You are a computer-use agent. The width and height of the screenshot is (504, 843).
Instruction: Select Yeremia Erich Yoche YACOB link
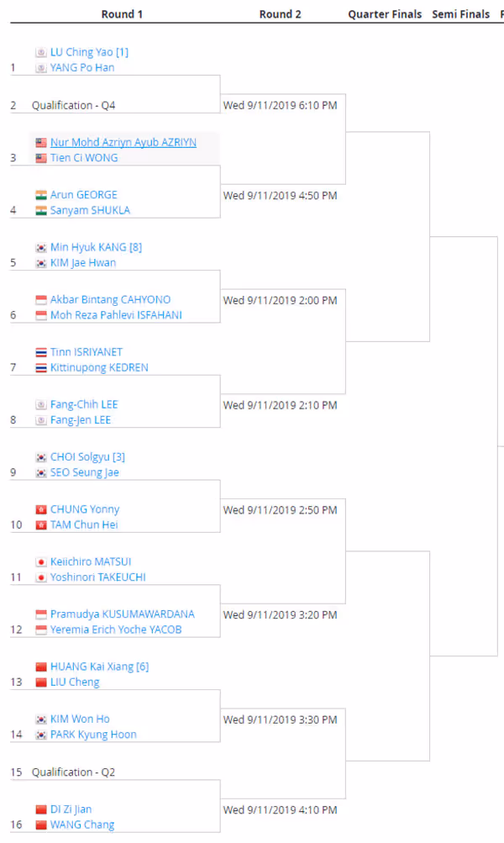click(116, 630)
